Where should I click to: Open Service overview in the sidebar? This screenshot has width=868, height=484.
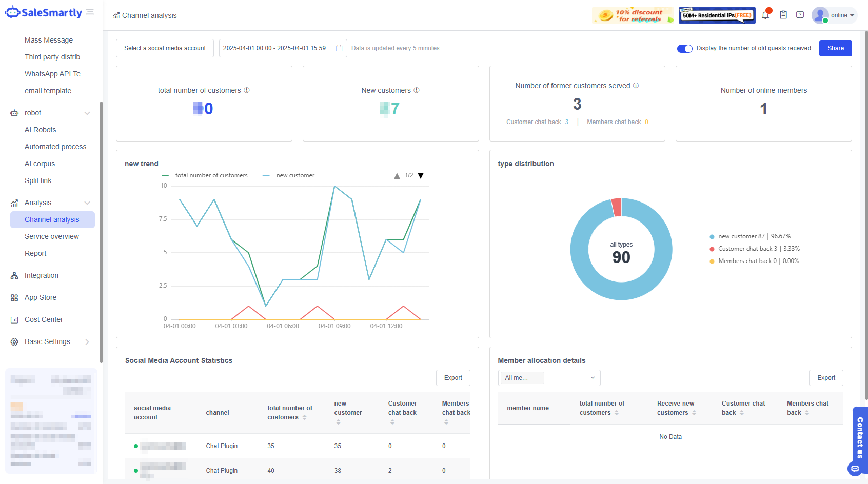click(x=52, y=236)
